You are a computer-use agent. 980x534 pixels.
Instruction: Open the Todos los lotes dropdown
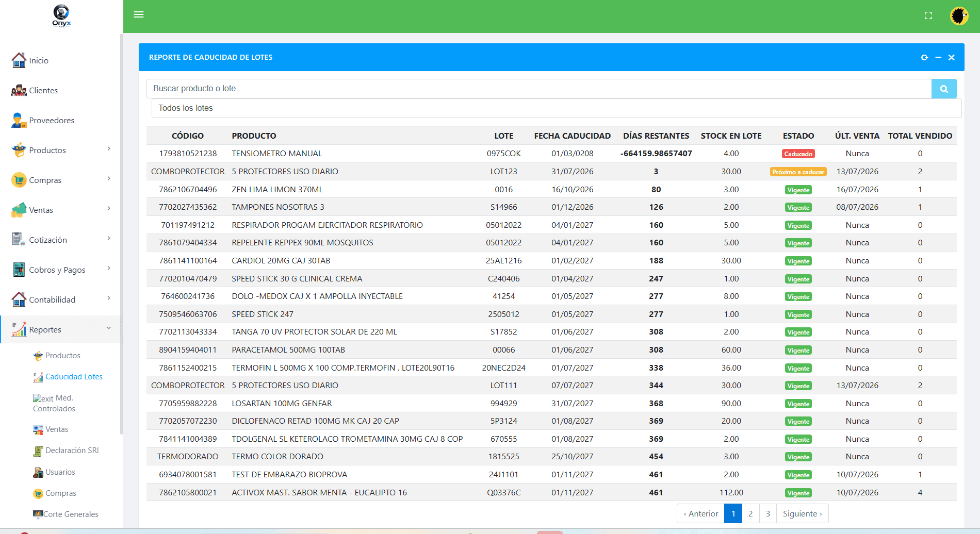tap(557, 108)
